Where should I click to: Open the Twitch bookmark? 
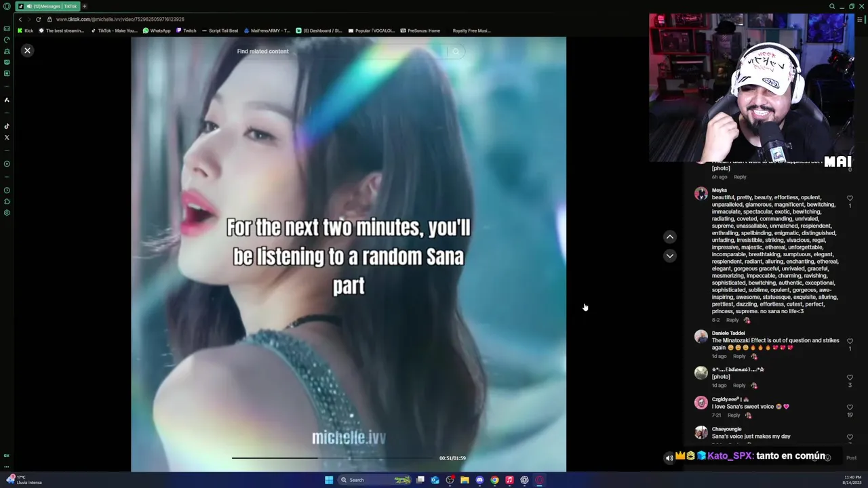186,30
